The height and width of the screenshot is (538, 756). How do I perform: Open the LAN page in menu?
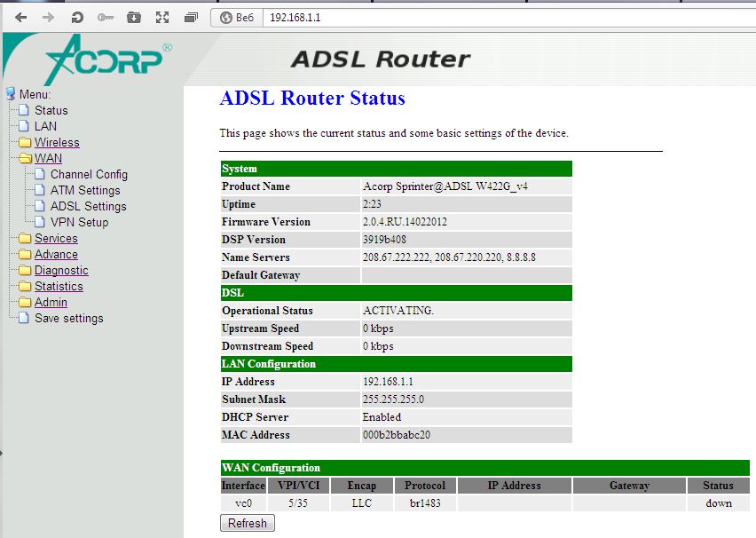pyautogui.click(x=46, y=126)
